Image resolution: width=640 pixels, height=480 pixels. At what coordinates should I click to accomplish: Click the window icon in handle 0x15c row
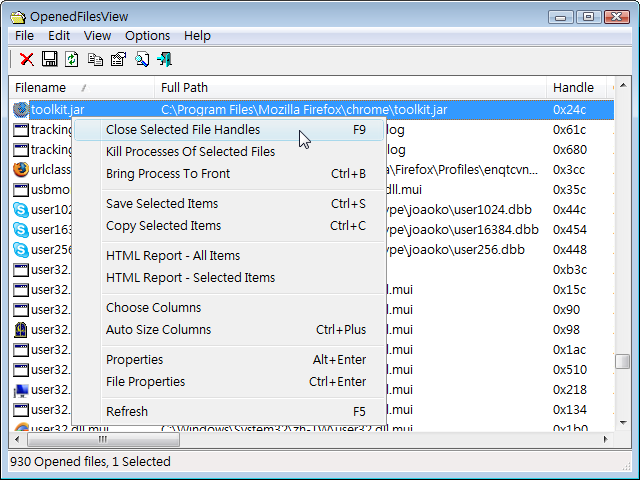click(x=21, y=289)
